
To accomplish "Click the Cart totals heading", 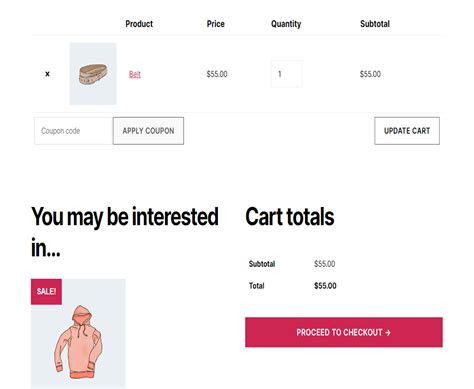I will click(290, 217).
